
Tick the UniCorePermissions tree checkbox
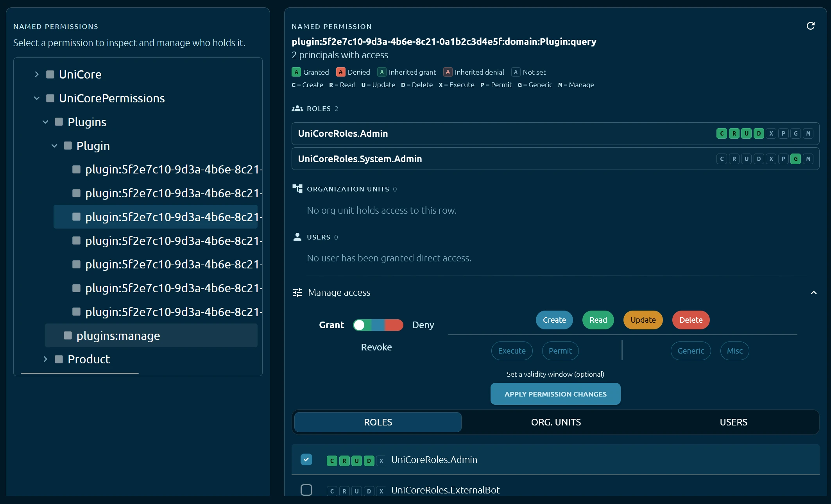pos(50,98)
